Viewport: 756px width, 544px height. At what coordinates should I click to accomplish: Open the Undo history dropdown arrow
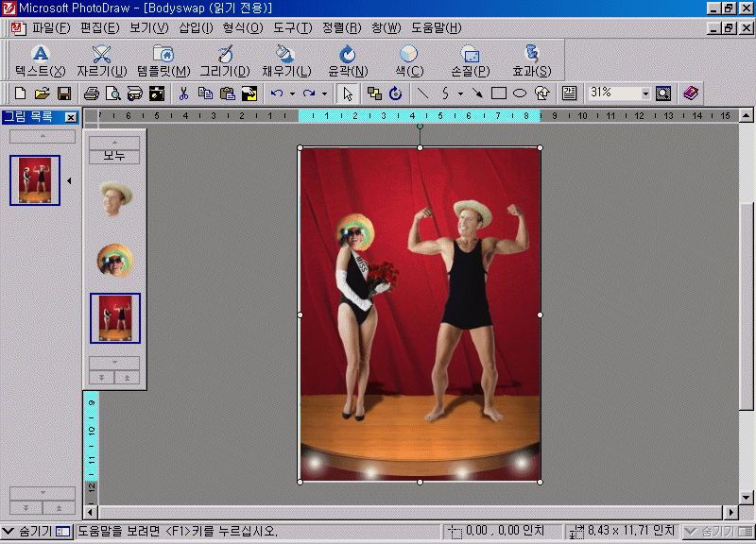tap(292, 93)
